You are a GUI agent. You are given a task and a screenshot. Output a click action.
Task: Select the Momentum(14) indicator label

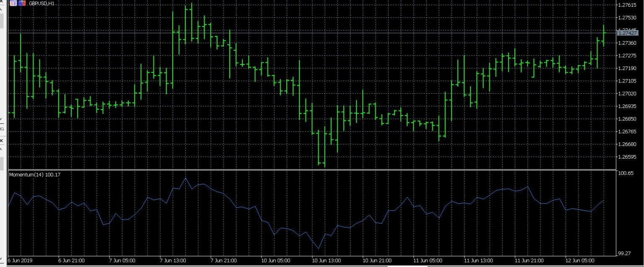point(35,175)
